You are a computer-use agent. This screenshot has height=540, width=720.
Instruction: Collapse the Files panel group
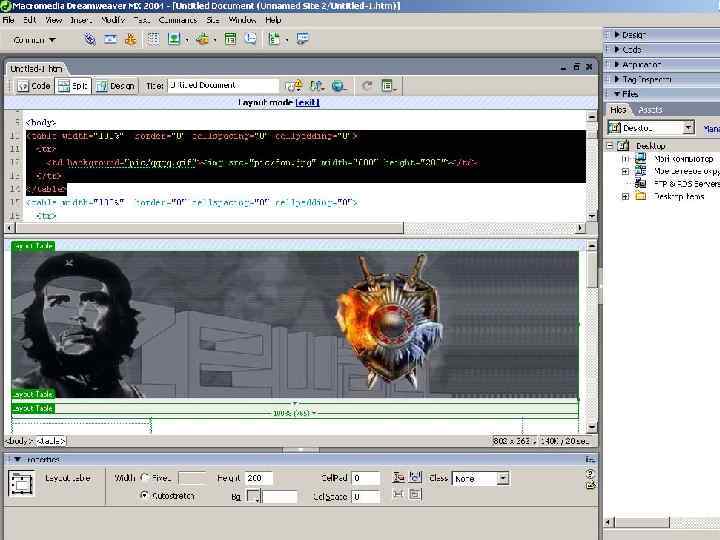coord(617,94)
